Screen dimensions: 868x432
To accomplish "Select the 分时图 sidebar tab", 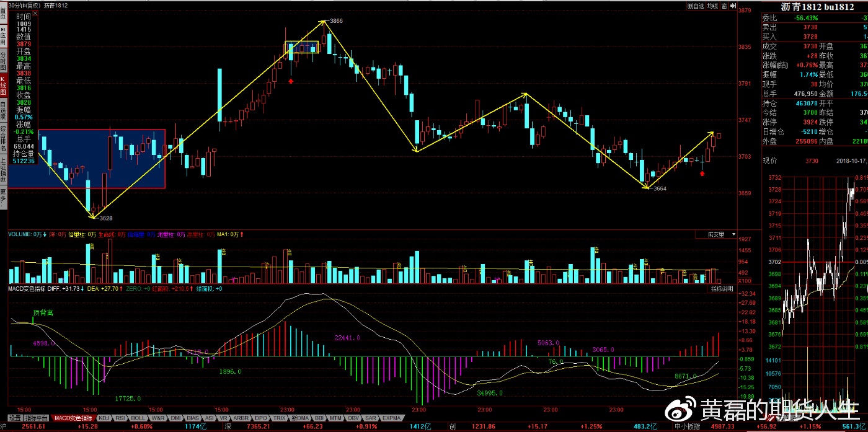I will click(x=3, y=61).
